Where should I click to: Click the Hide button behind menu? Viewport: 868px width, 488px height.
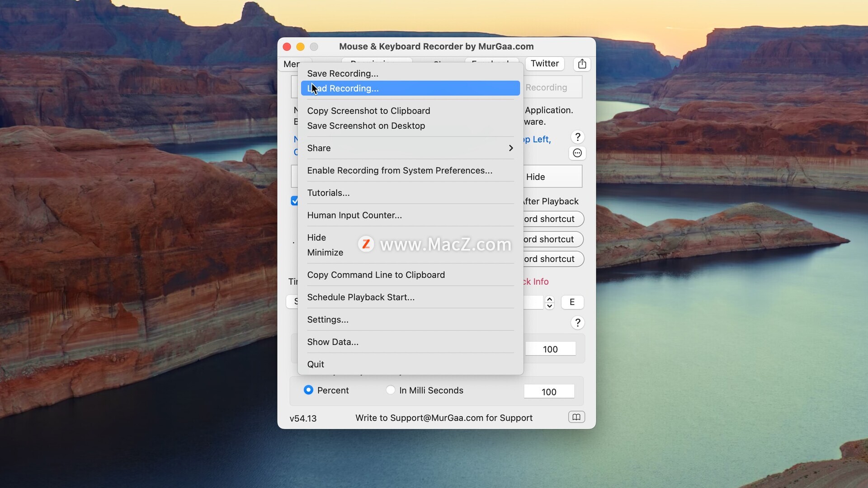[x=553, y=177]
